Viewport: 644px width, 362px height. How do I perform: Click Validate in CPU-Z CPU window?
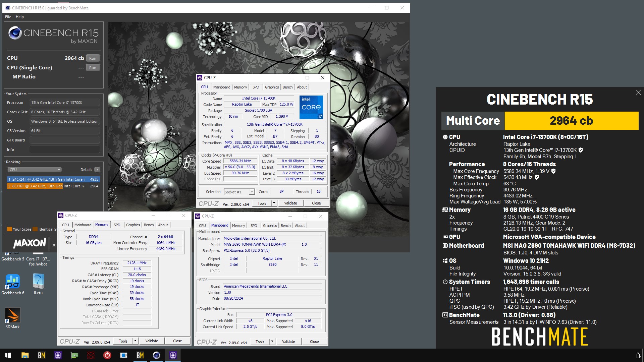pyautogui.click(x=290, y=203)
